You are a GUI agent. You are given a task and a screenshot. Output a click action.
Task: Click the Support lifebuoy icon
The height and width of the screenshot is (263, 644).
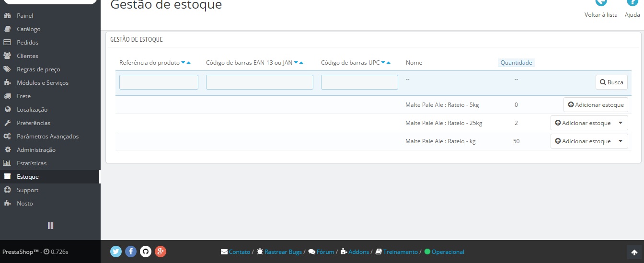7,190
